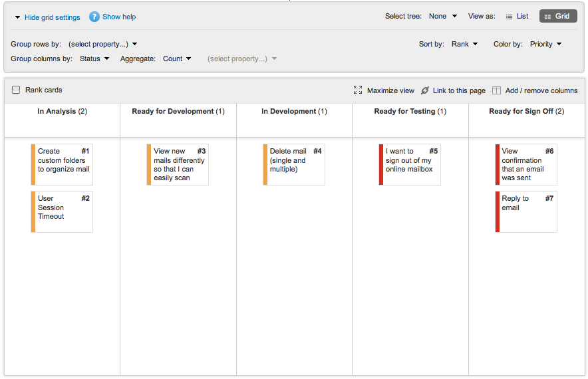The image size is (588, 379).
Task: Click the Add / remove columns icon
Action: (496, 90)
